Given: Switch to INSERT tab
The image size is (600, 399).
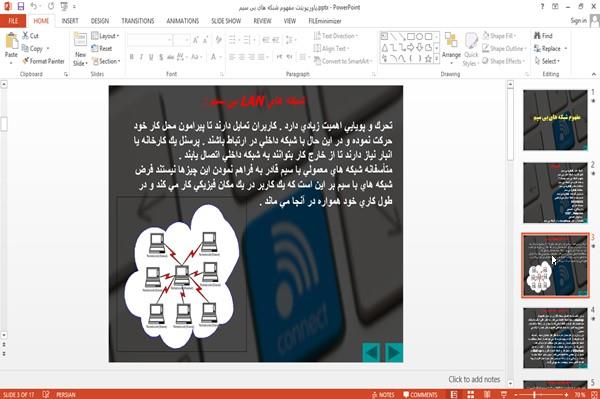Looking at the screenshot, I should 70,21.
